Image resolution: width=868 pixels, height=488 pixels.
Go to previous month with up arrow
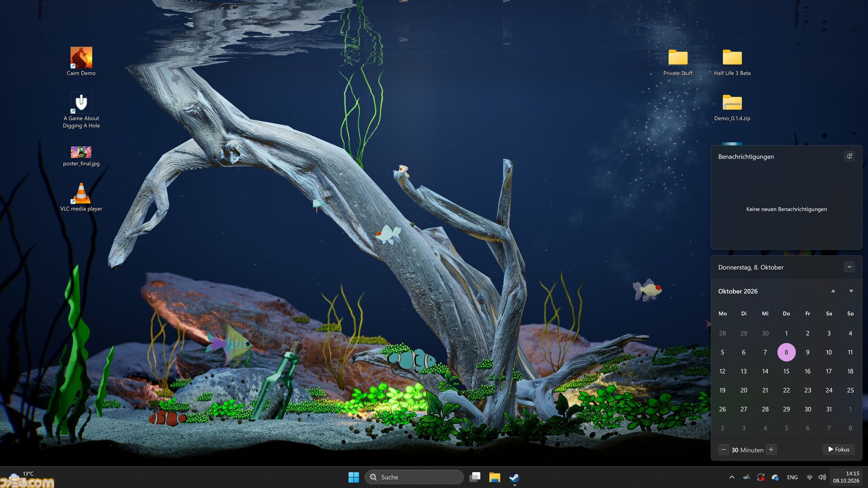coord(833,291)
